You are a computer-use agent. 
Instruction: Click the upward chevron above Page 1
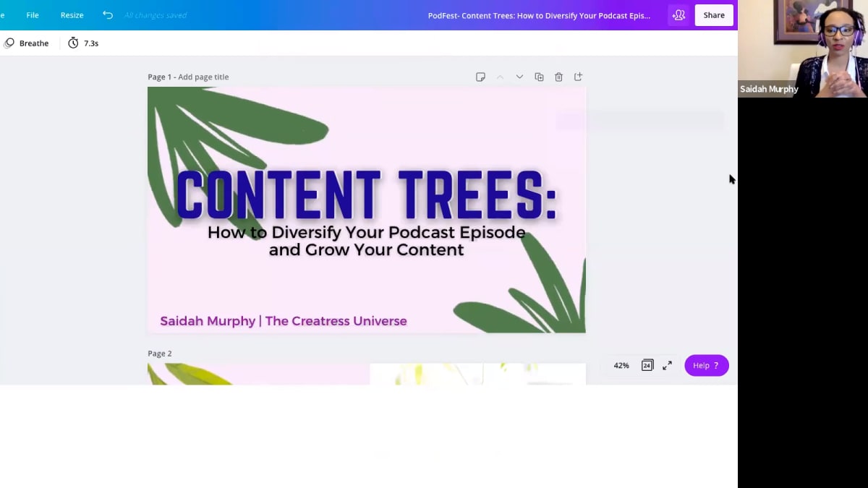pos(500,77)
